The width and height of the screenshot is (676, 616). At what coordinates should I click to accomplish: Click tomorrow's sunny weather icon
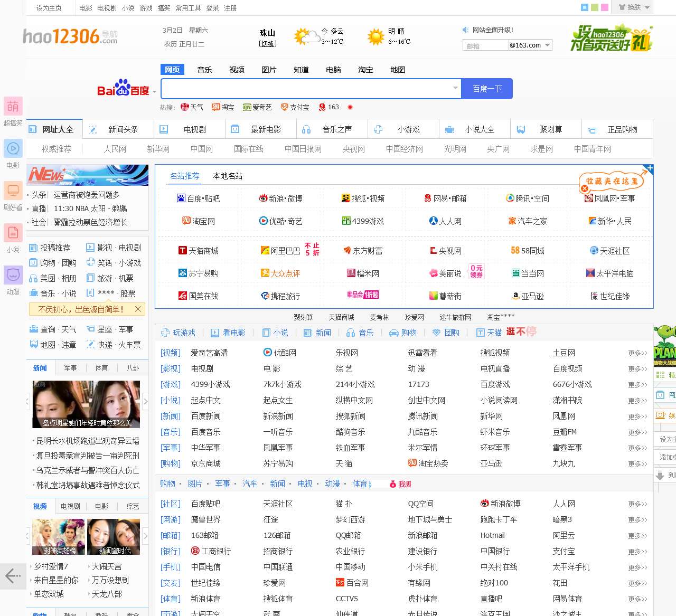[x=375, y=37]
